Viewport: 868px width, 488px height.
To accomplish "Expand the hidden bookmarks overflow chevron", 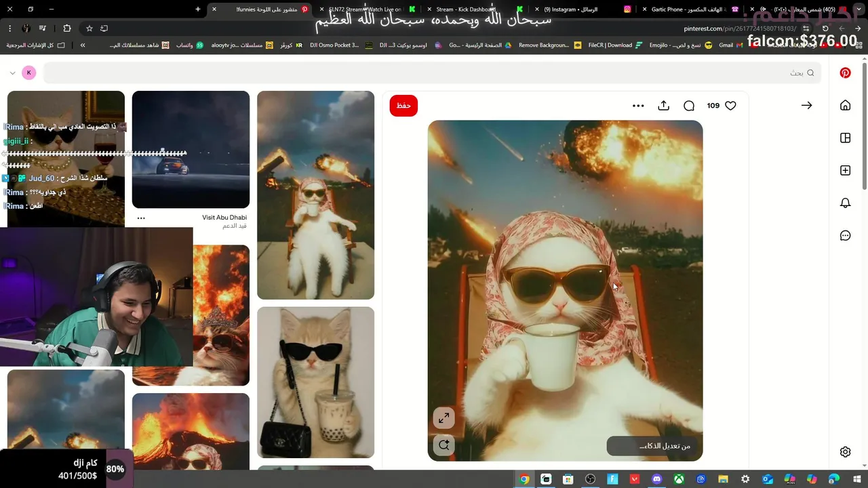I will coord(83,45).
